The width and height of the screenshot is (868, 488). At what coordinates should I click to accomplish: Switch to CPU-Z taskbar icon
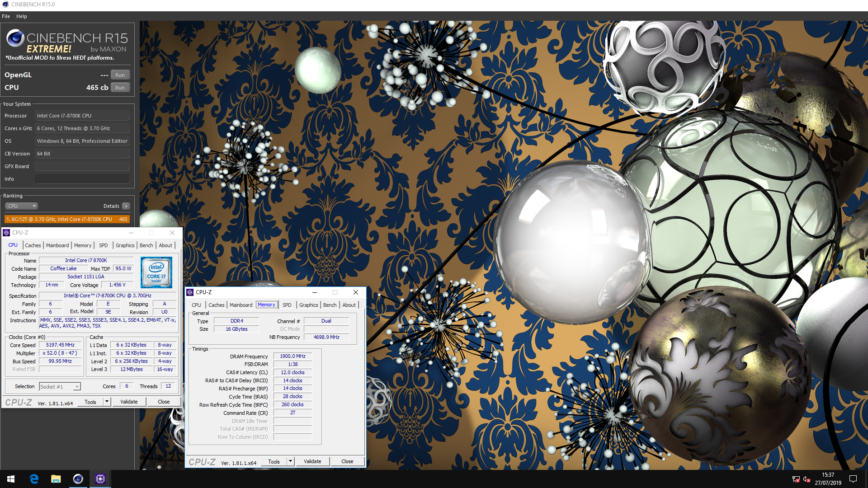[x=100, y=479]
